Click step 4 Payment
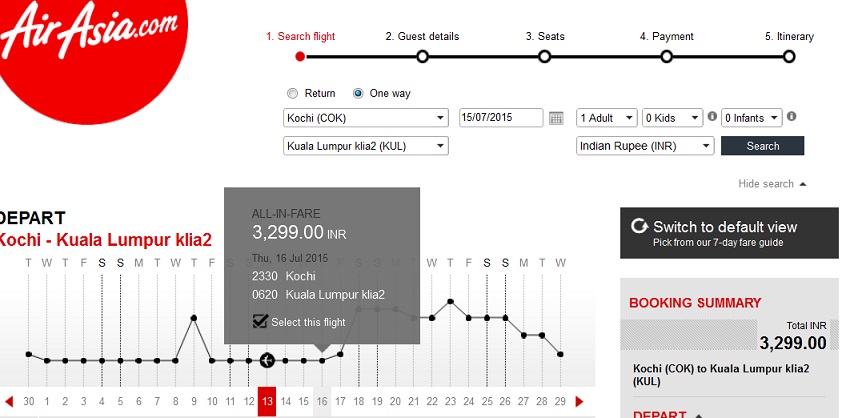This screenshot has width=842, height=418. click(x=666, y=37)
